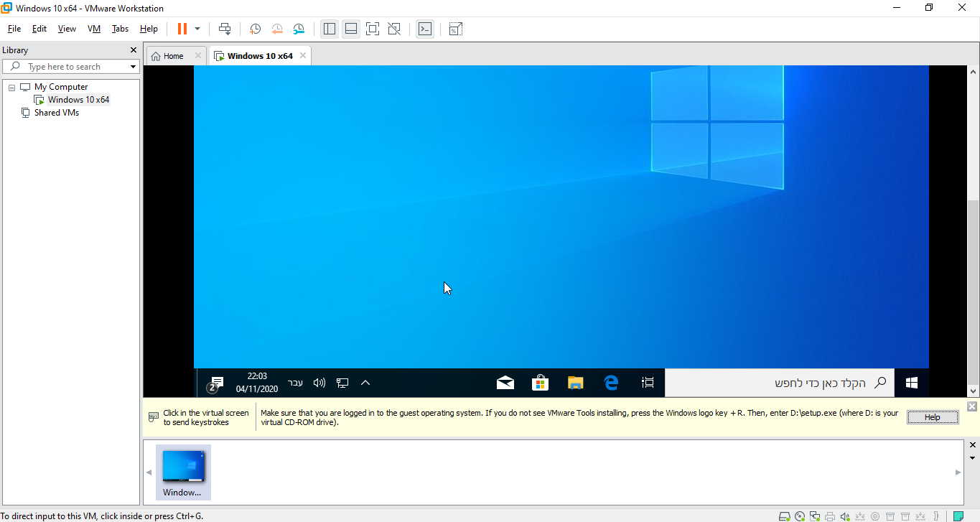Open the View menu
This screenshot has width=980, height=522.
coord(67,29)
